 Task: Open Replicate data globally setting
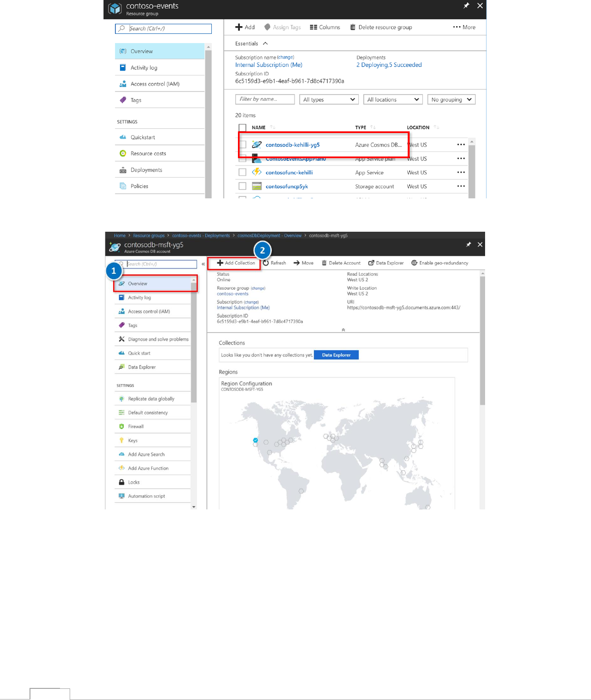(153, 399)
